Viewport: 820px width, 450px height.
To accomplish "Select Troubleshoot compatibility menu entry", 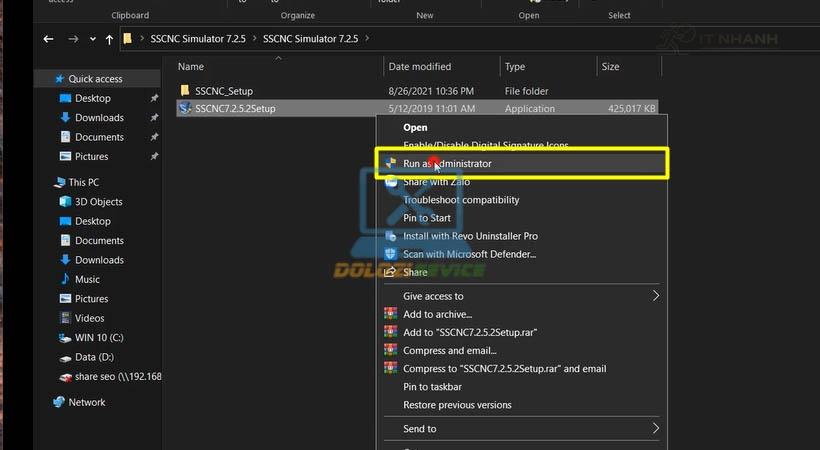I will tap(461, 200).
